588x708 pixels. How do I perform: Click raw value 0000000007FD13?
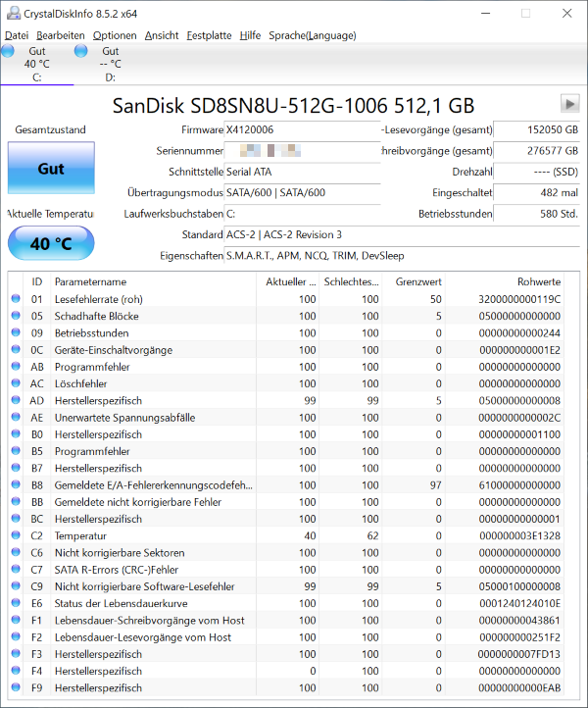[519, 654]
